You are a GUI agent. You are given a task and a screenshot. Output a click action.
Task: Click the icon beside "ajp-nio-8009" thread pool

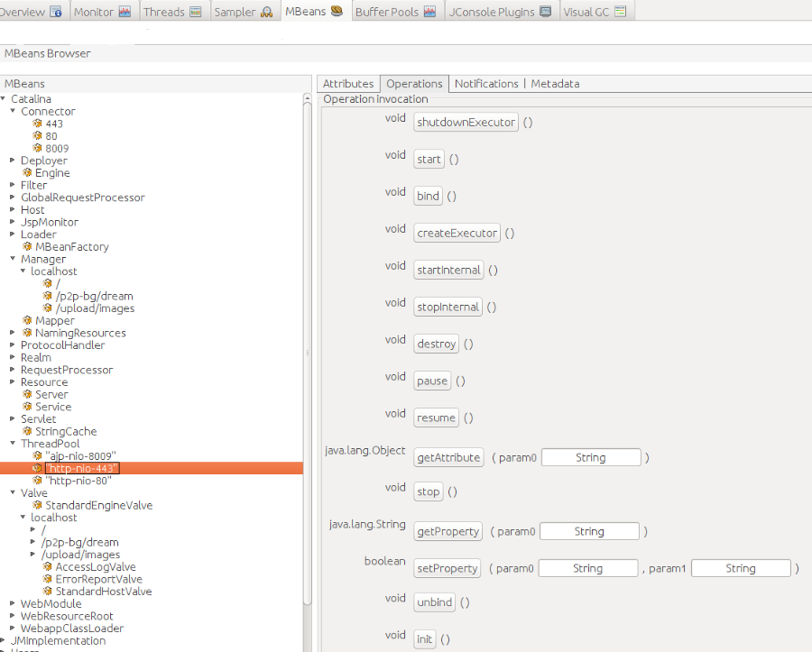(38, 456)
